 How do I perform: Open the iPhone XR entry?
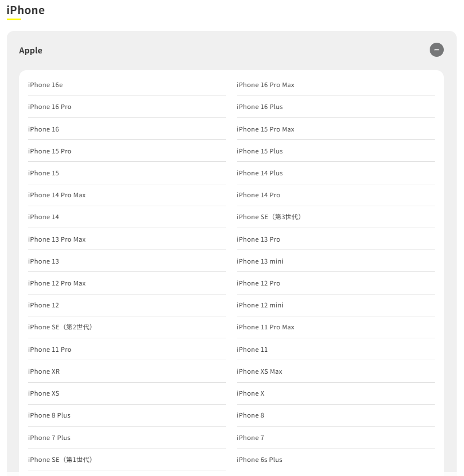44,371
